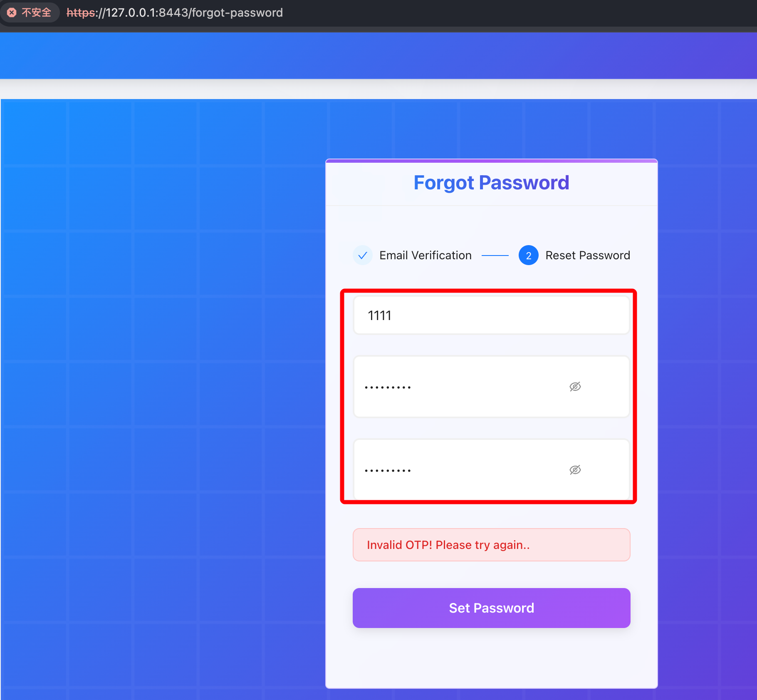
Task: Focus the first masked password field
Action: tap(458, 387)
